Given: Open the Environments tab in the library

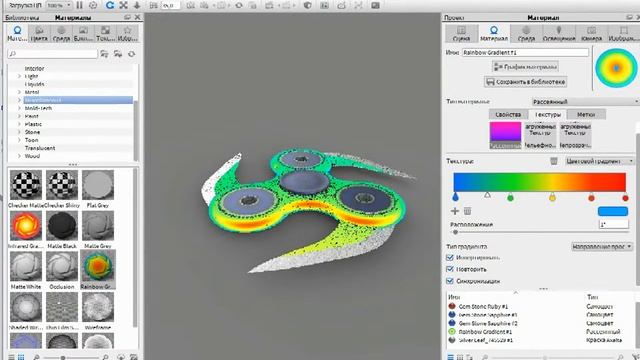Looking at the screenshot, I should 61,33.
